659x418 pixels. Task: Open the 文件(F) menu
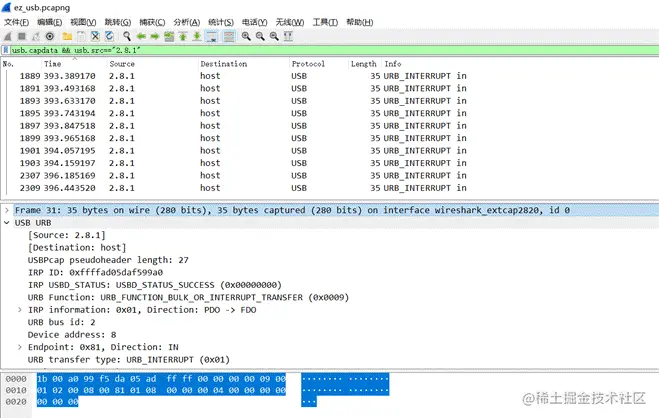[x=16, y=22]
